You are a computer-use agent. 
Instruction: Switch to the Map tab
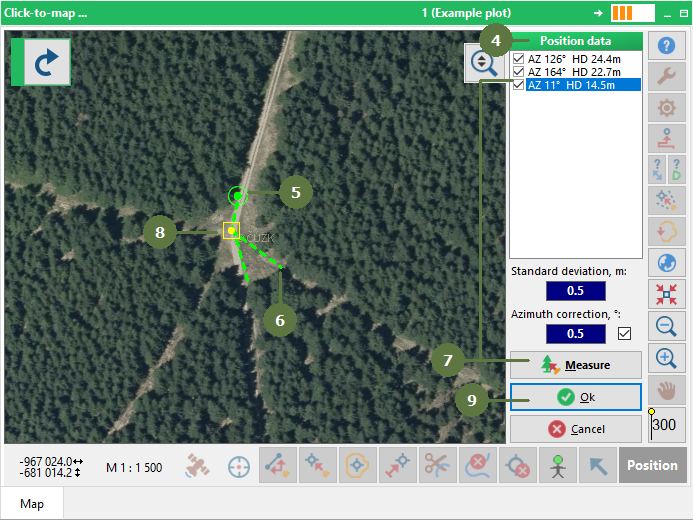pos(32,504)
